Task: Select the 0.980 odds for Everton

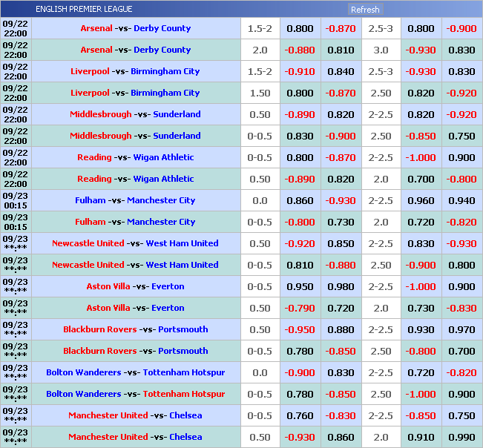Action: 341,286
